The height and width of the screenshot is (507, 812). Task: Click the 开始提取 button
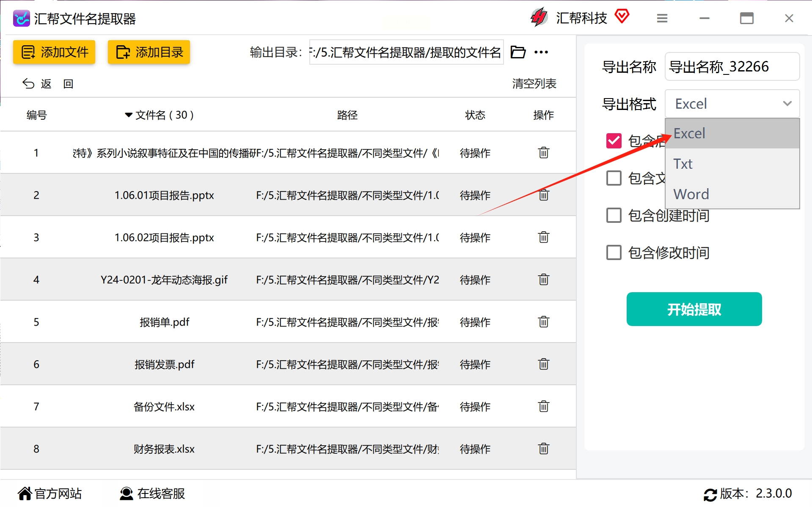(694, 309)
